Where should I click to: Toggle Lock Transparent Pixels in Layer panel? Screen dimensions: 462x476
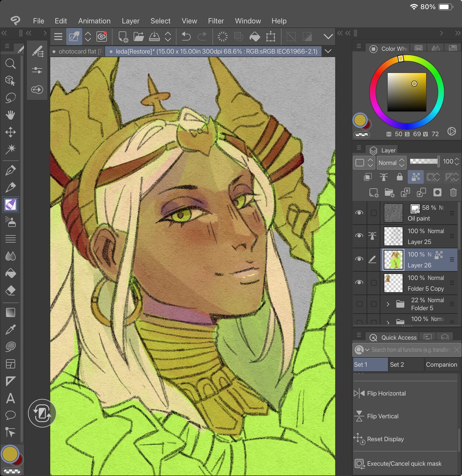tap(416, 177)
